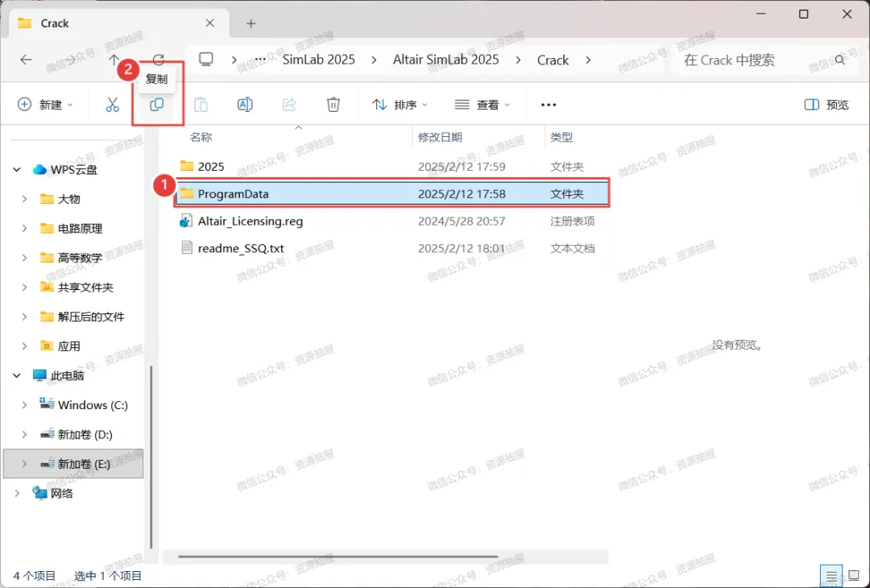Expand the 应用 folder node
The image size is (870, 588).
coord(24,346)
